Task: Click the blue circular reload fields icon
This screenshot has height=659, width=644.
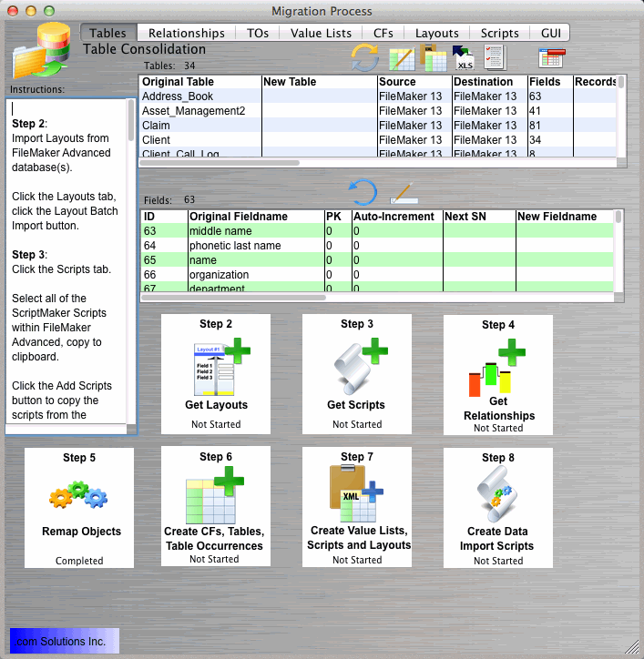Action: pyautogui.click(x=363, y=192)
